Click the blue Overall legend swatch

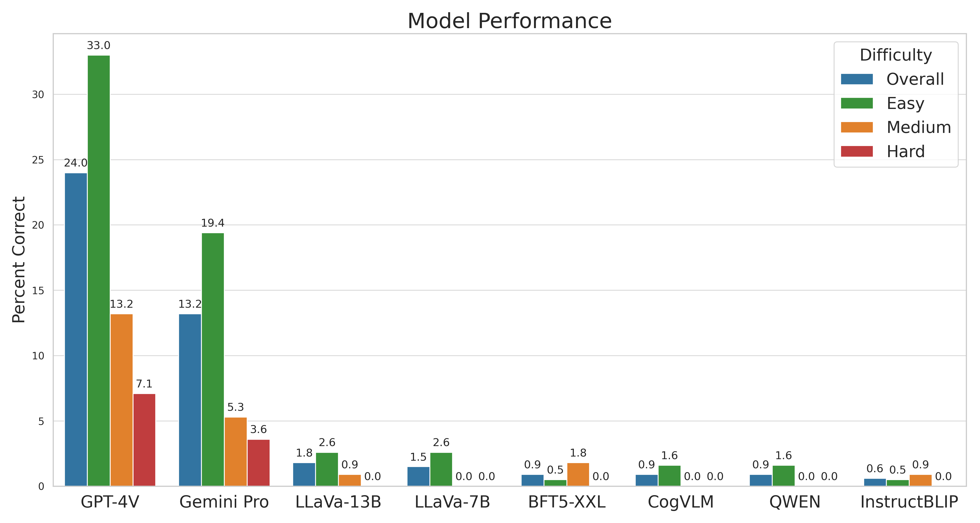click(x=856, y=79)
